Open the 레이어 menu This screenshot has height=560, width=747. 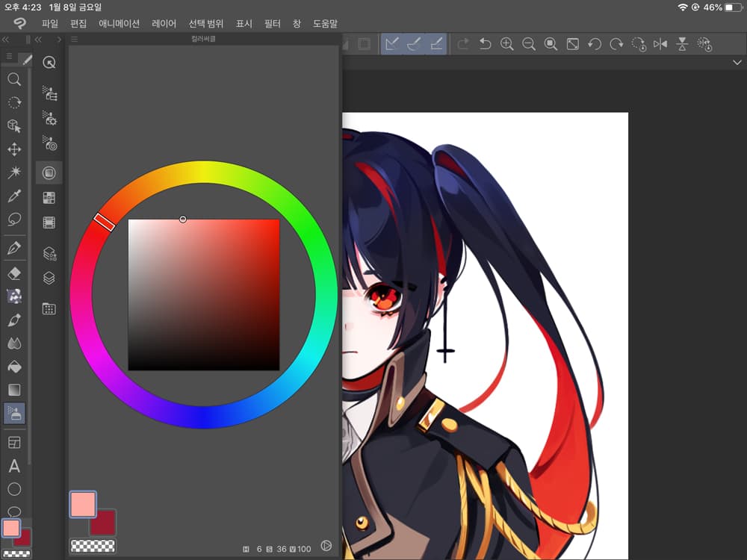164,23
